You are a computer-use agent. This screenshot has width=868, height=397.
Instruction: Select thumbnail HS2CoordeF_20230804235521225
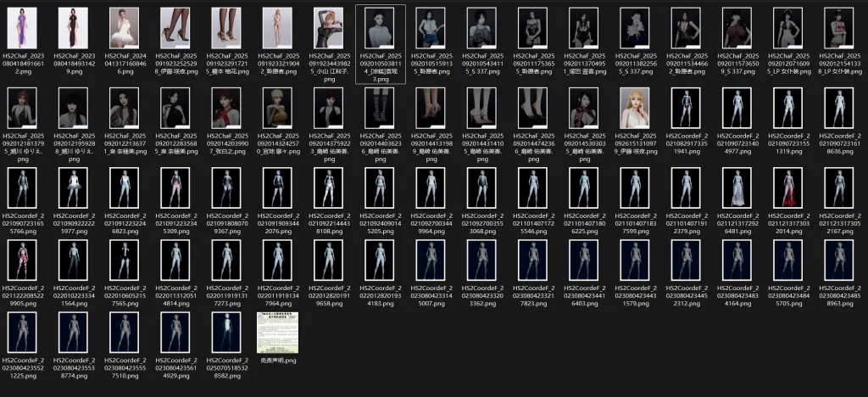pyautogui.click(x=22, y=333)
